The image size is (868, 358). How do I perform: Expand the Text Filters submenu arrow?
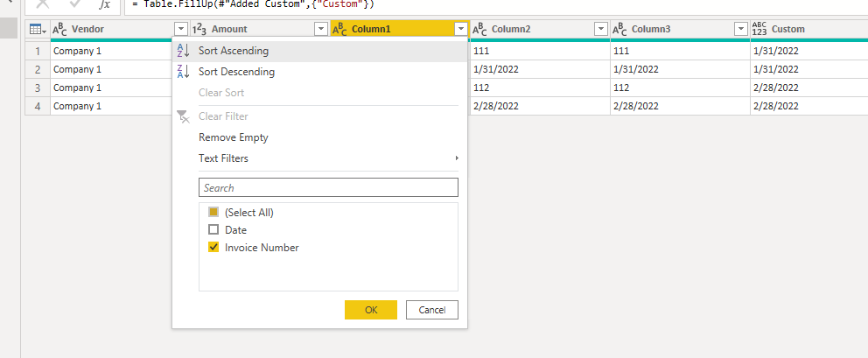(x=457, y=158)
